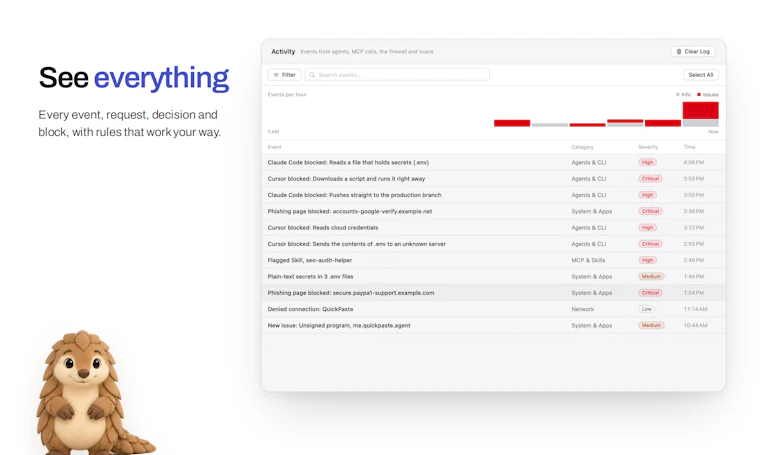Click the Clear Log button
The width and height of the screenshot is (760, 455).
(693, 51)
